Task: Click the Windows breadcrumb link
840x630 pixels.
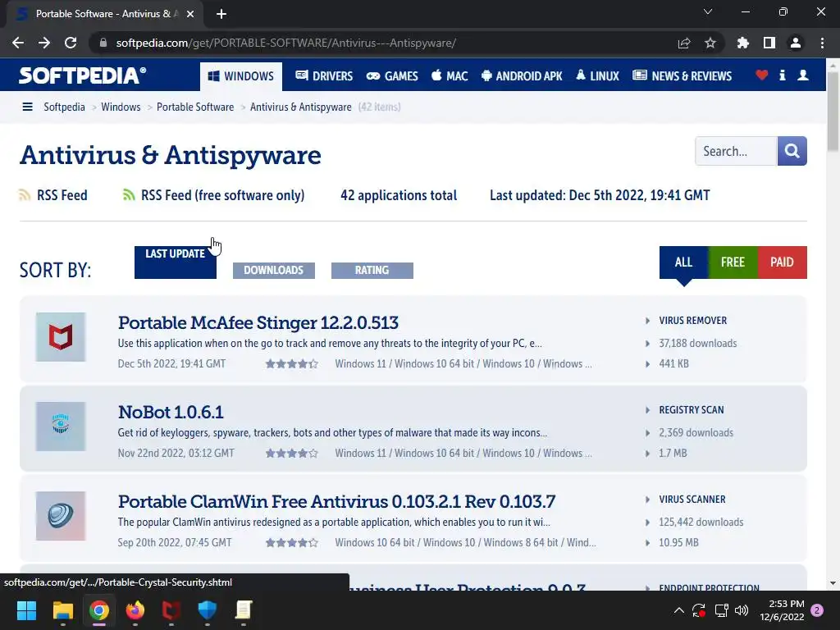Action: 121,107
